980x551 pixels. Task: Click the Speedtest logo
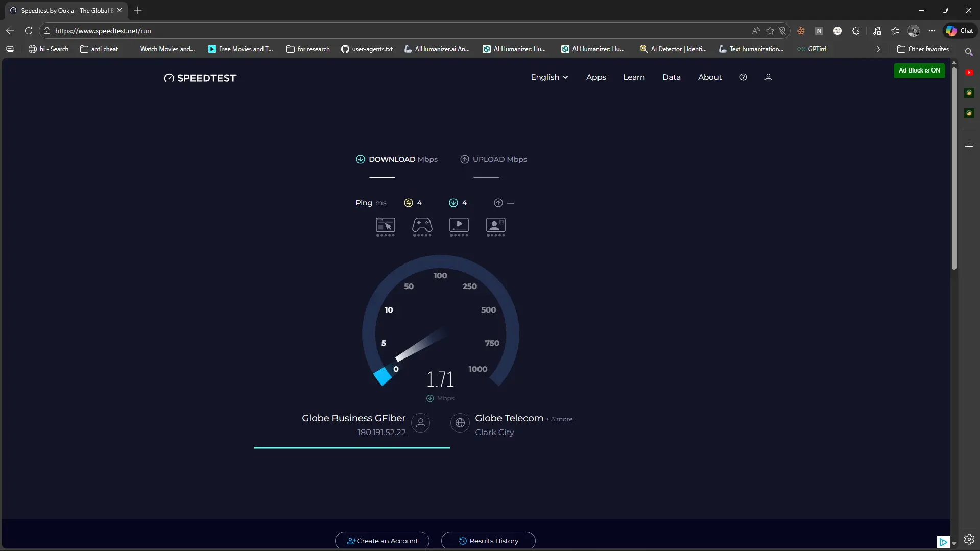click(200, 78)
